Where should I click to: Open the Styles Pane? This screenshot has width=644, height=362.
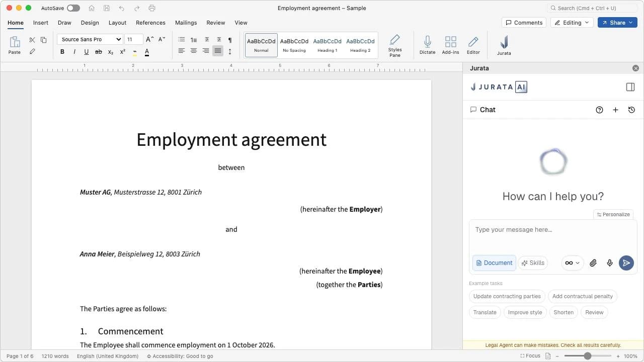395,45
